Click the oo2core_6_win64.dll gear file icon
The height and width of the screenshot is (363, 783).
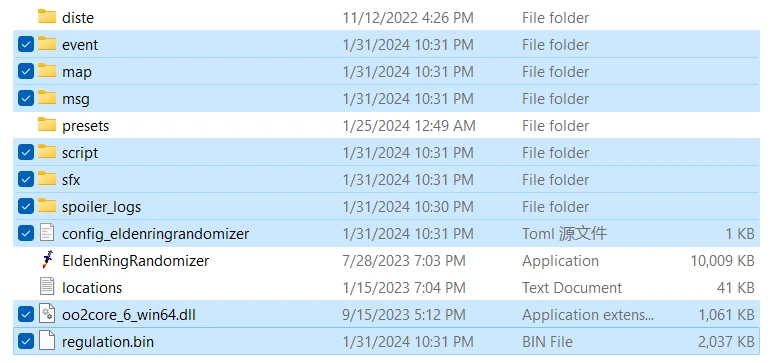(x=47, y=314)
